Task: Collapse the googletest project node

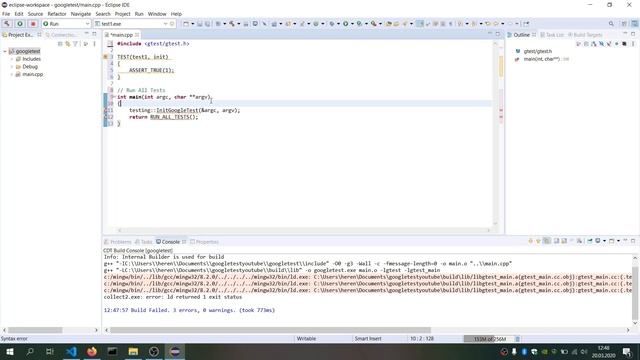Action: point(5,51)
